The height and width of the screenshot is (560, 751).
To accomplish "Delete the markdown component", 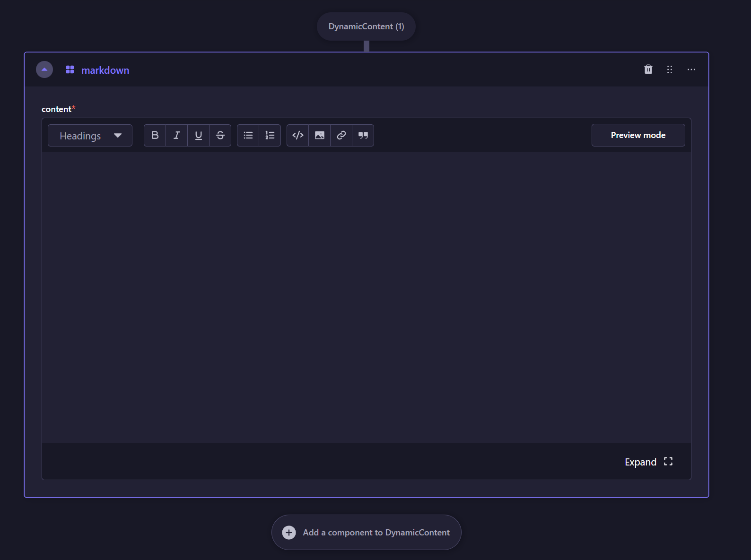I will (x=648, y=69).
